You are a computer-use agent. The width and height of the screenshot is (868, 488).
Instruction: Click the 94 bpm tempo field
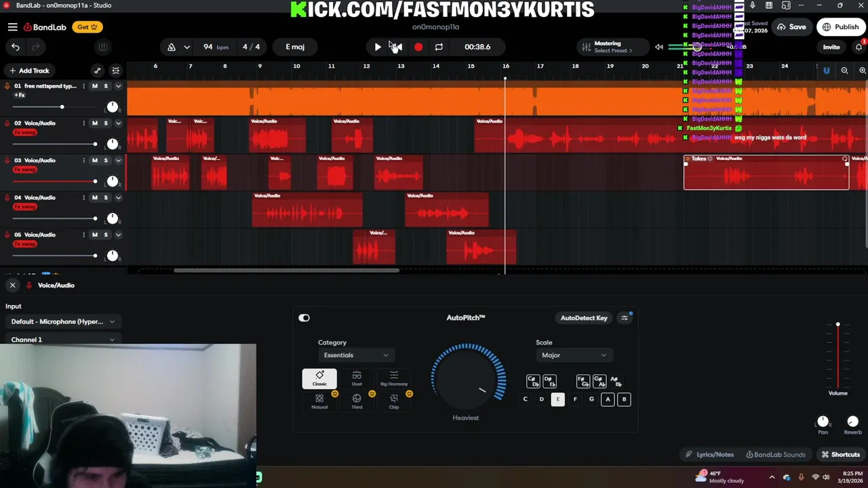[x=215, y=47]
